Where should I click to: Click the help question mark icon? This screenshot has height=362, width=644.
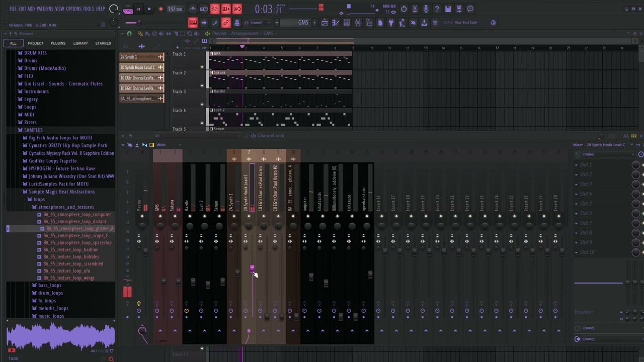(437, 9)
